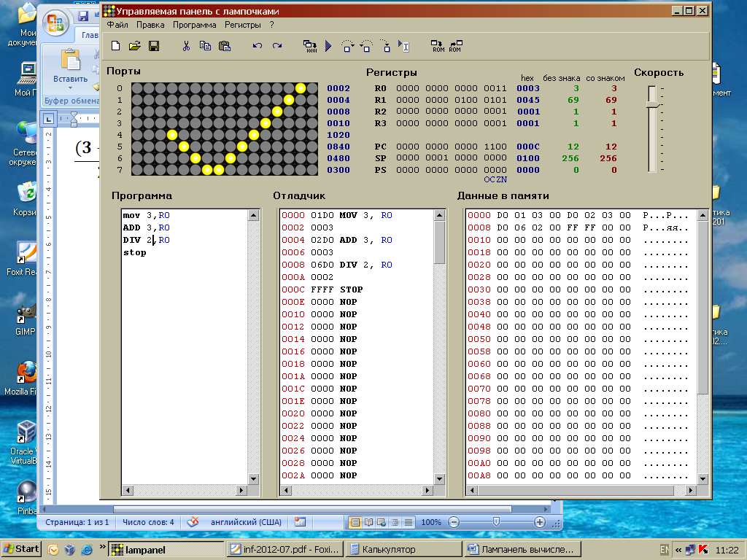This screenshot has height=560, width=747.
Task: Place cursor on the 'stop' line in Программа
Action: pos(135,252)
